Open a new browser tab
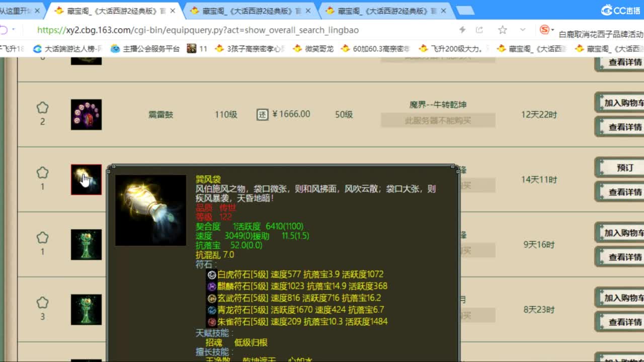644x362 pixels. [x=465, y=11]
